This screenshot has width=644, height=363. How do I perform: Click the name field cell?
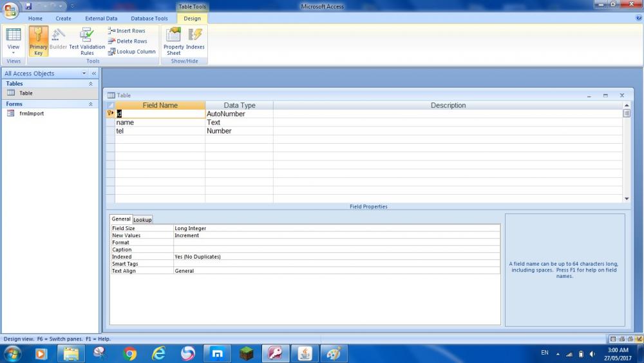(160, 123)
